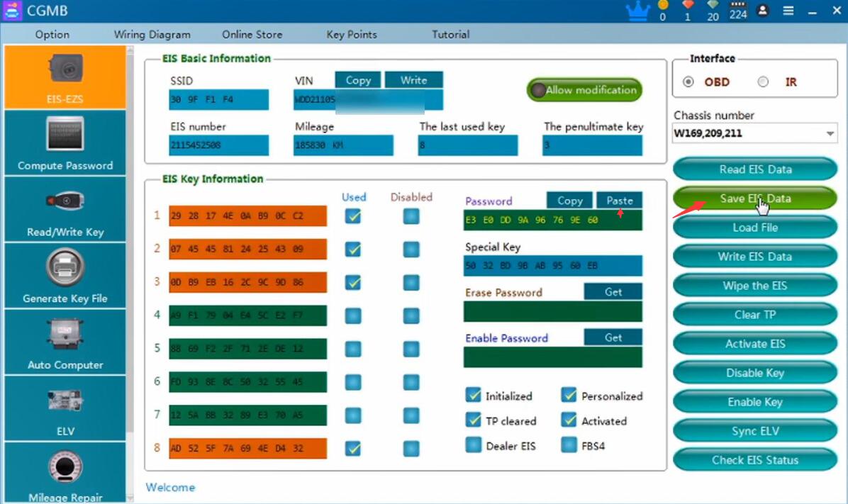This screenshot has height=504, width=848.
Task: Open the ELV module
Action: coord(65,409)
